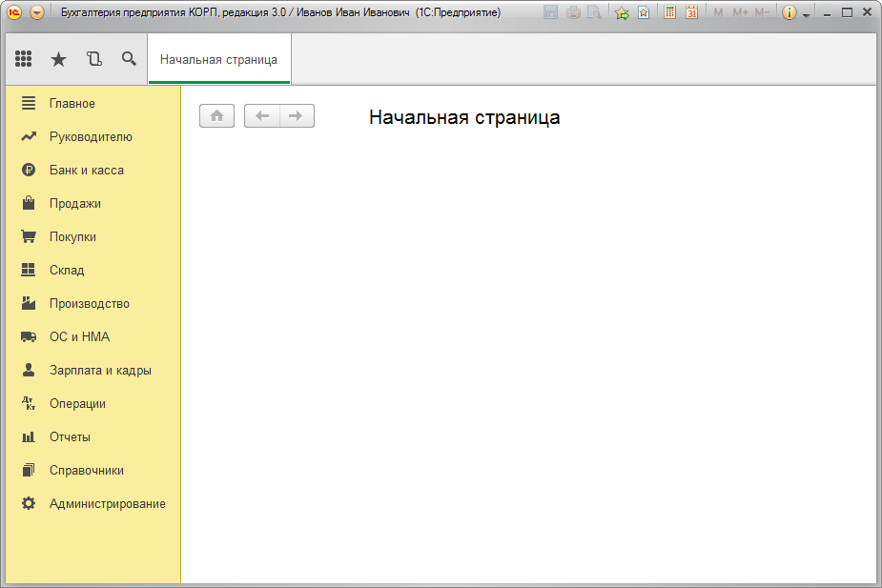Click the back arrow navigation button
This screenshot has width=882, height=588.
[262, 116]
